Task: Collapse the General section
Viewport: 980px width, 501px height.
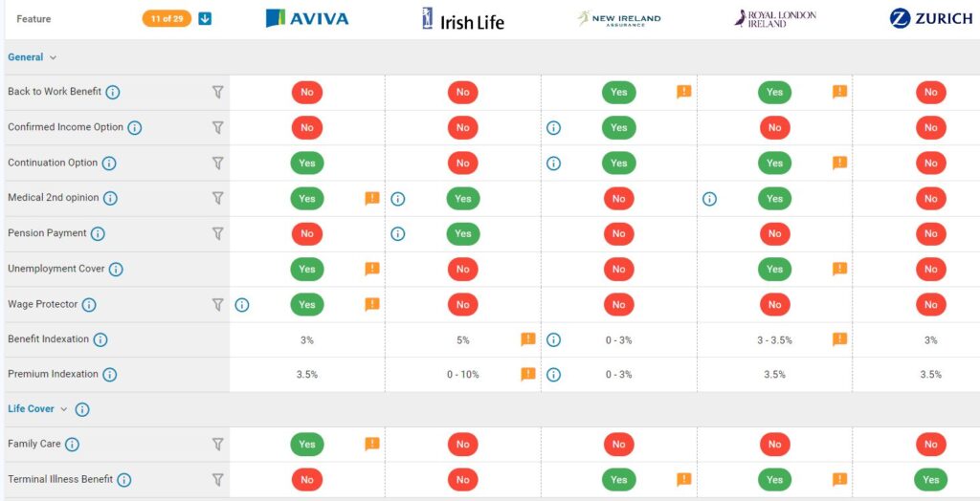Action: tap(53, 57)
